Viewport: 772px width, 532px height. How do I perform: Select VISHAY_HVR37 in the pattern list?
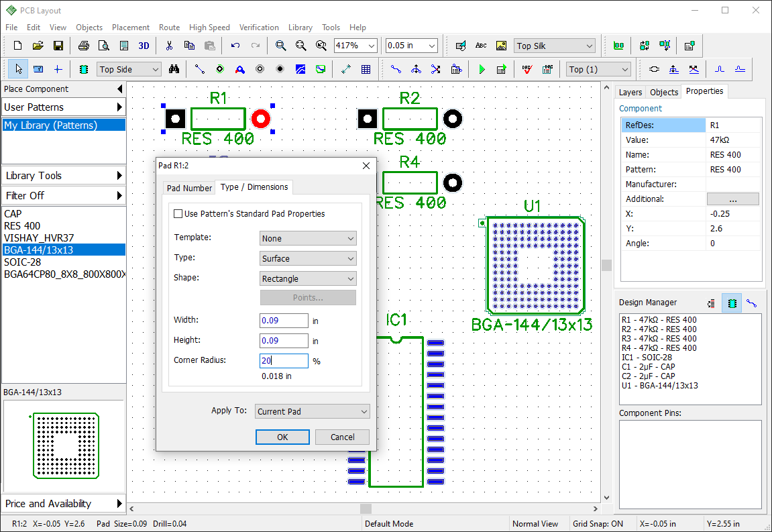coord(64,238)
